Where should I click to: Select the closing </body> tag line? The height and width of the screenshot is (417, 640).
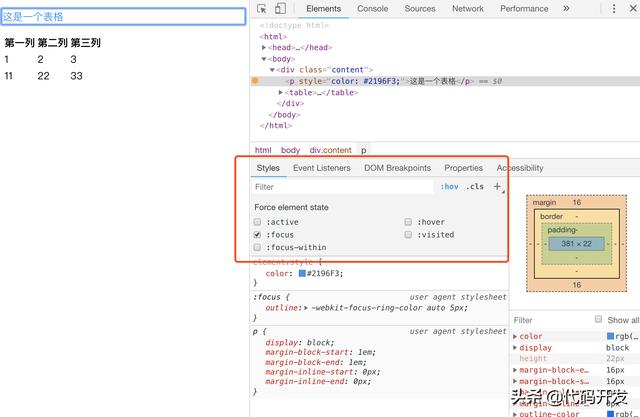click(x=284, y=115)
